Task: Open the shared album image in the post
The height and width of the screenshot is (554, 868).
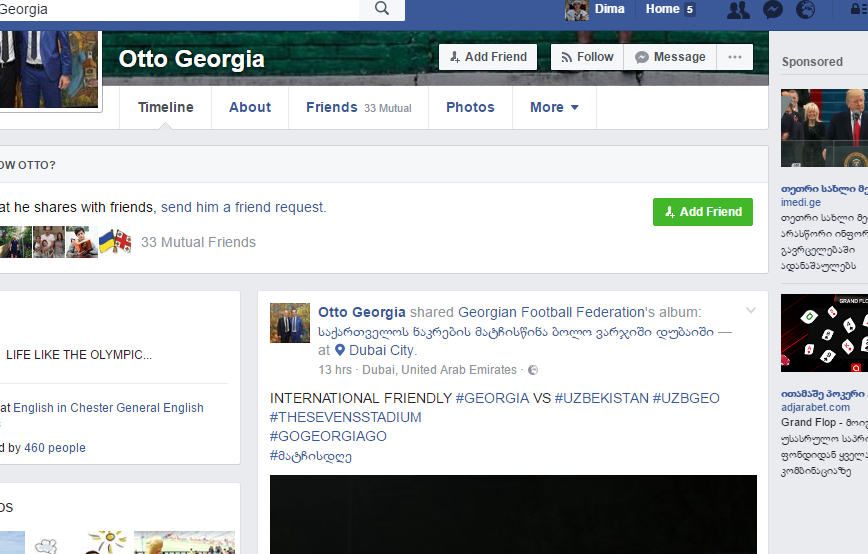Action: pos(513,514)
